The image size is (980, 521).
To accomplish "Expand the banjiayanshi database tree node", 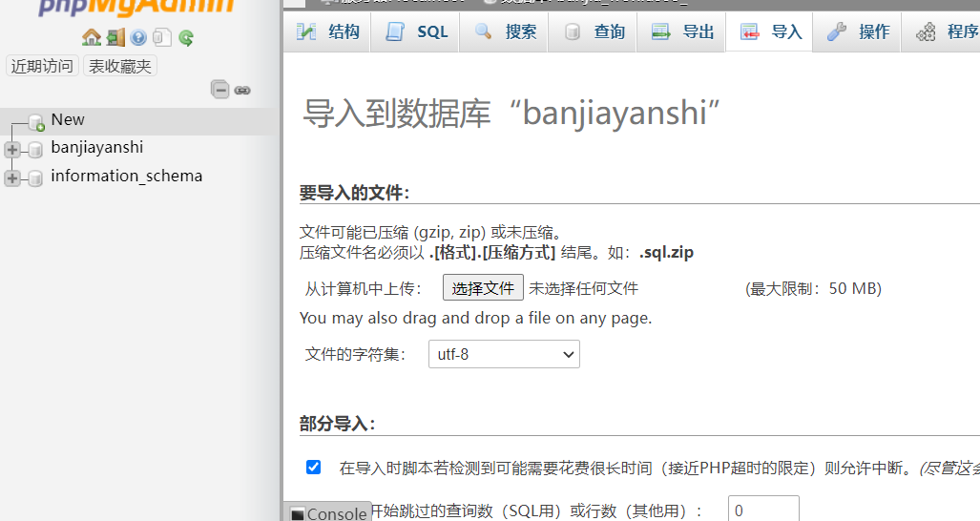I will pyautogui.click(x=12, y=149).
